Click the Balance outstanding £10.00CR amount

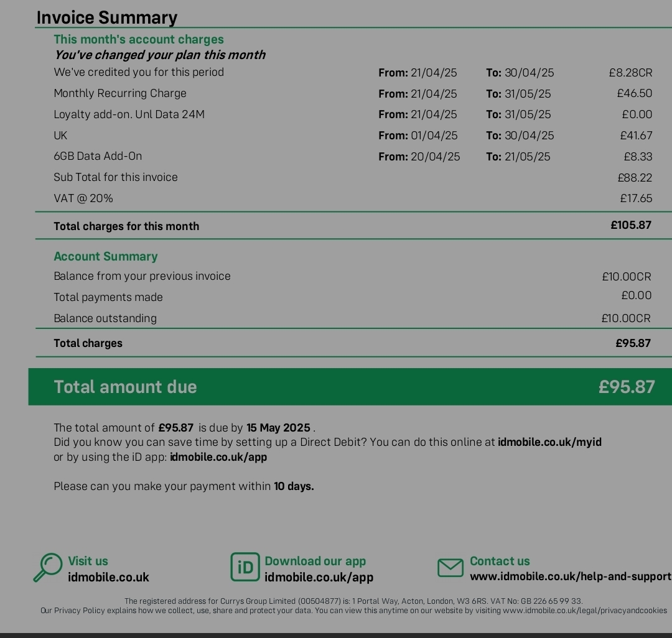coord(626,318)
